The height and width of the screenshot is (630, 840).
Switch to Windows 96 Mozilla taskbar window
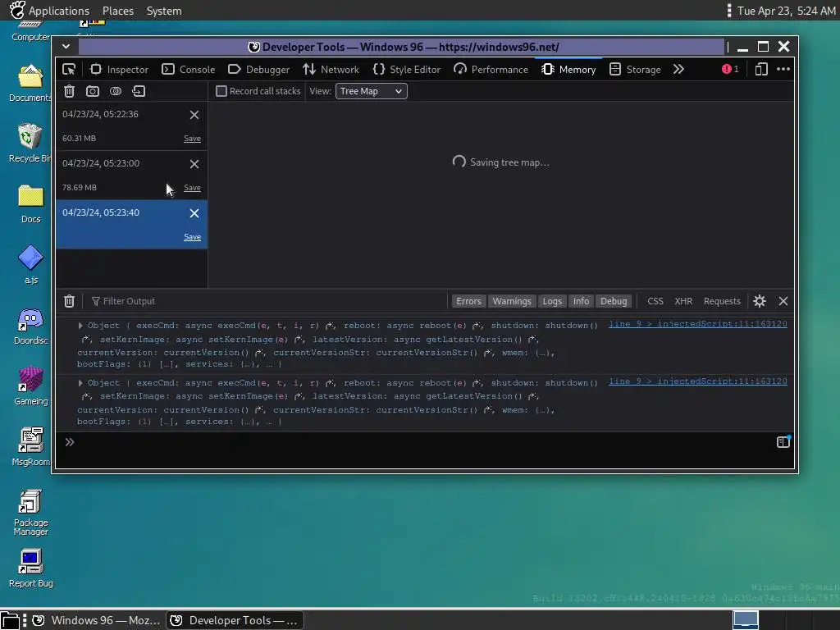97,620
